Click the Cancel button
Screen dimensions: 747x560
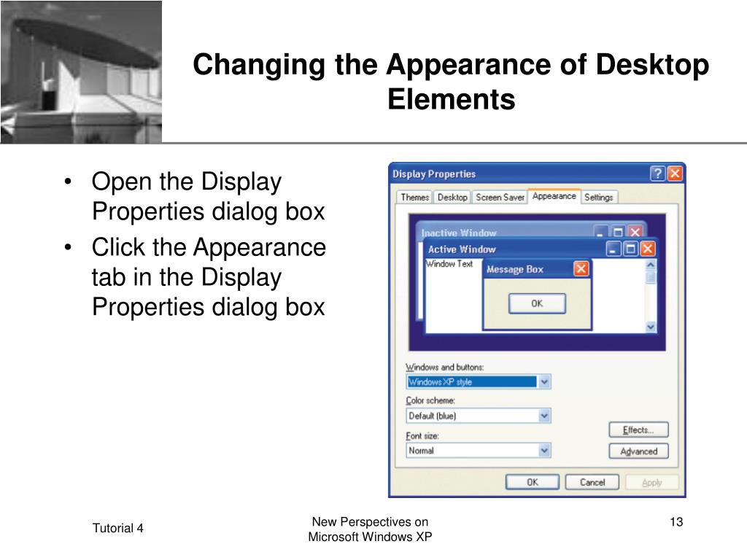pos(592,482)
